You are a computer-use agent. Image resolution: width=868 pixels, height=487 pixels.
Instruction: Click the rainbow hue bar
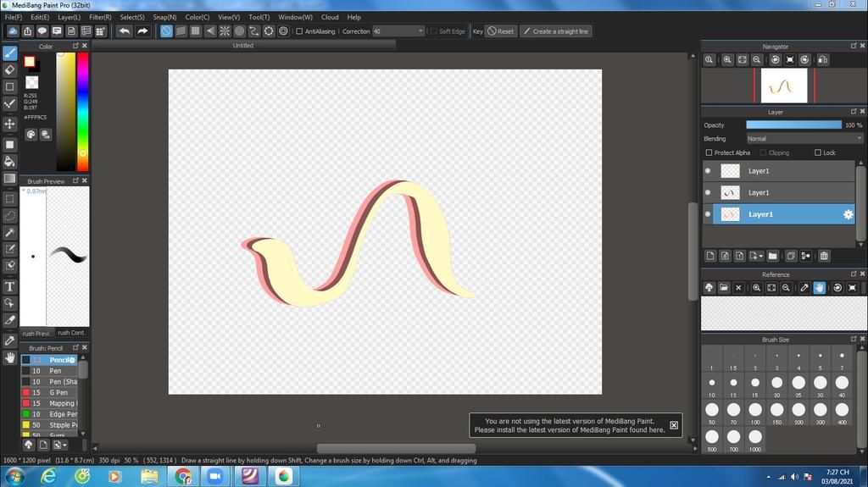pyautogui.click(x=82, y=112)
